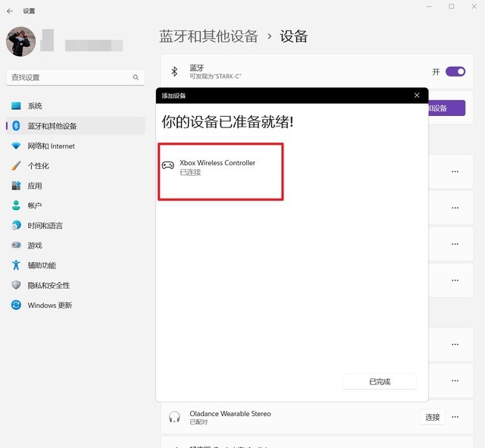Click the Bluetooth sidebar icon
Viewport: 485px width, 448px height.
click(x=16, y=126)
